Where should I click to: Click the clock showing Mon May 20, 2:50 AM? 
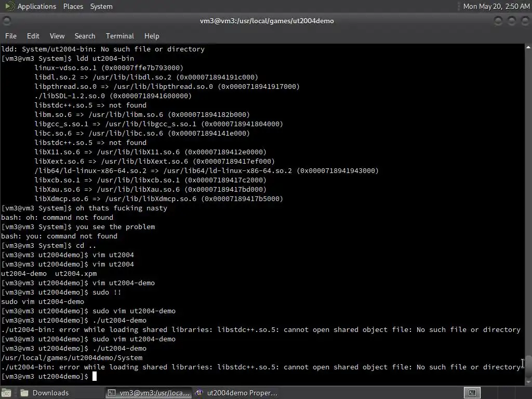pyautogui.click(x=496, y=6)
